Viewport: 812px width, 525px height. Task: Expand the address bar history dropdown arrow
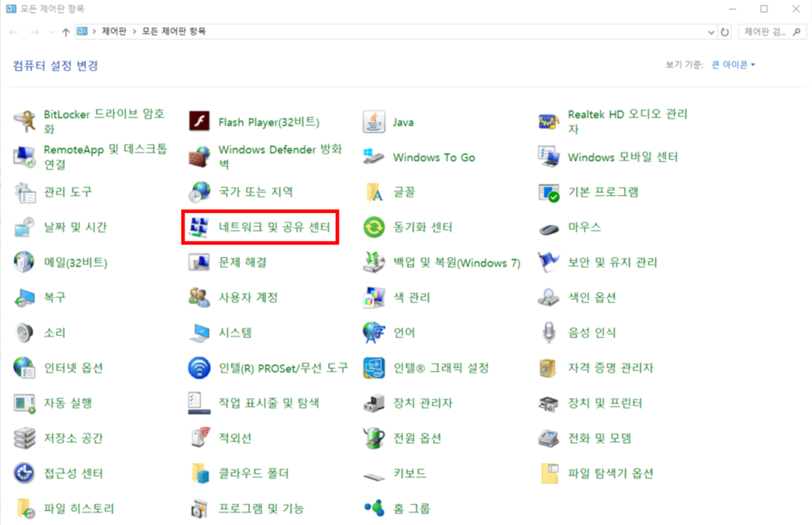pos(711,32)
